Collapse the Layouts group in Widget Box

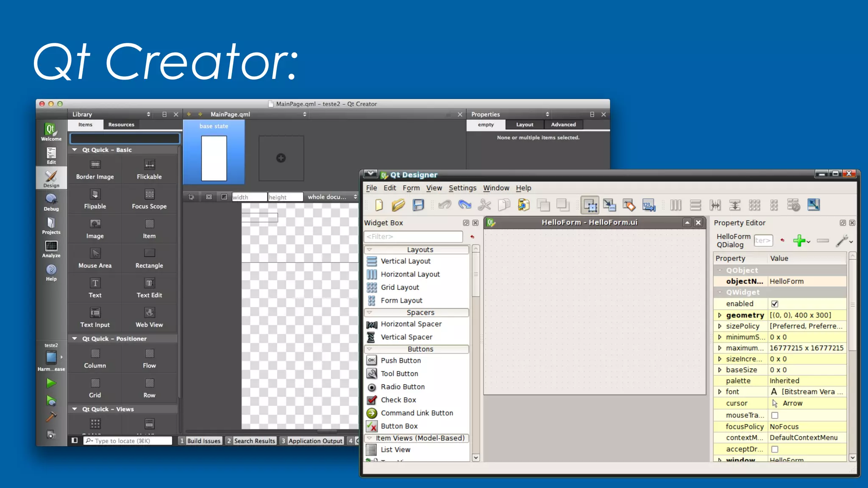[370, 250]
